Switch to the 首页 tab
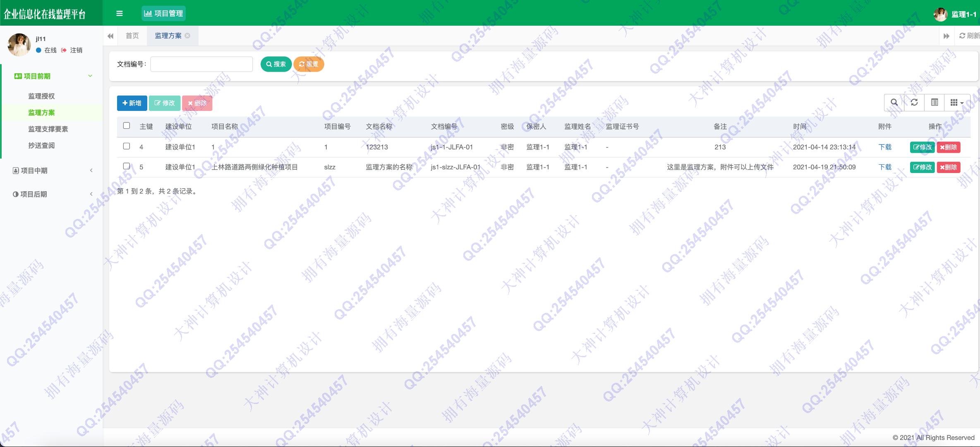 [x=132, y=36]
